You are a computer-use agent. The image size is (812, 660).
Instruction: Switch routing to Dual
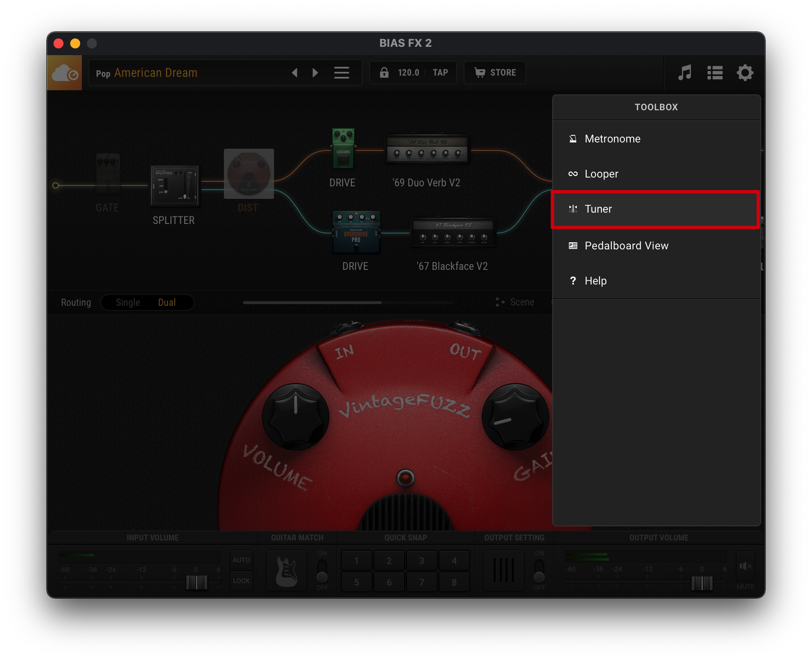coord(167,302)
